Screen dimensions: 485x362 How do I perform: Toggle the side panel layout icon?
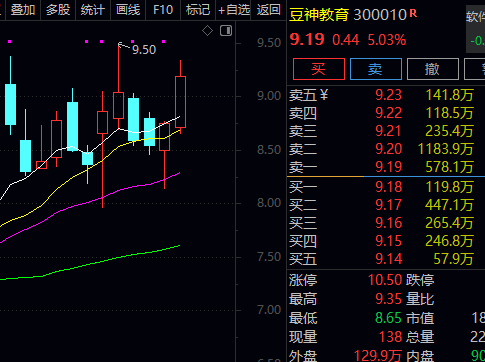(226, 31)
